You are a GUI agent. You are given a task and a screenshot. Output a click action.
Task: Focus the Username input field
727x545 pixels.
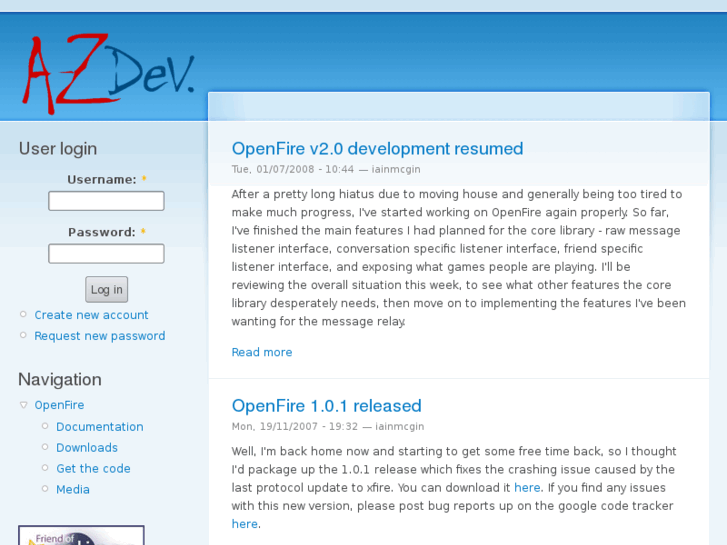[x=106, y=201]
